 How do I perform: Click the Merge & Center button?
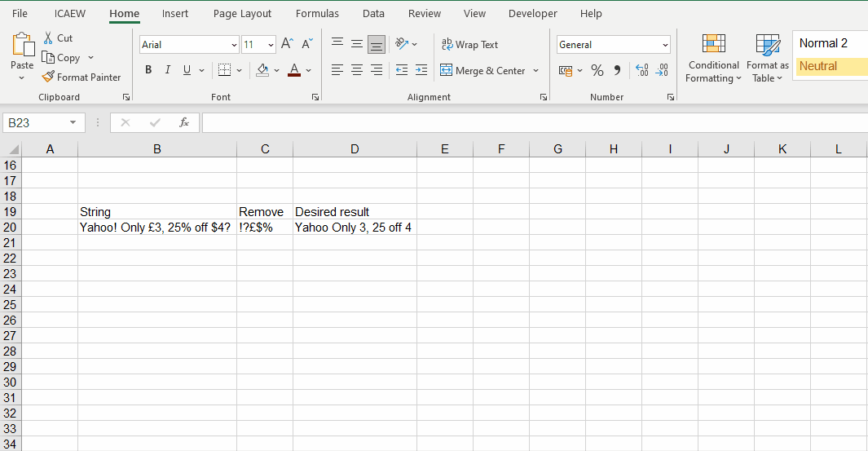482,71
